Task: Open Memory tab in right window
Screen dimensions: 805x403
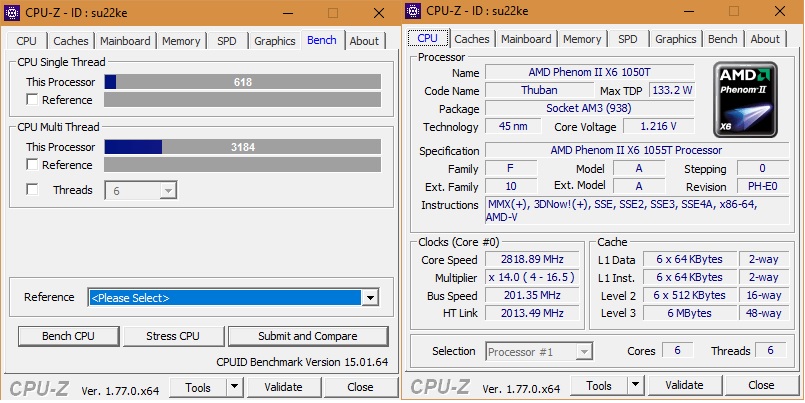Action: (x=582, y=39)
